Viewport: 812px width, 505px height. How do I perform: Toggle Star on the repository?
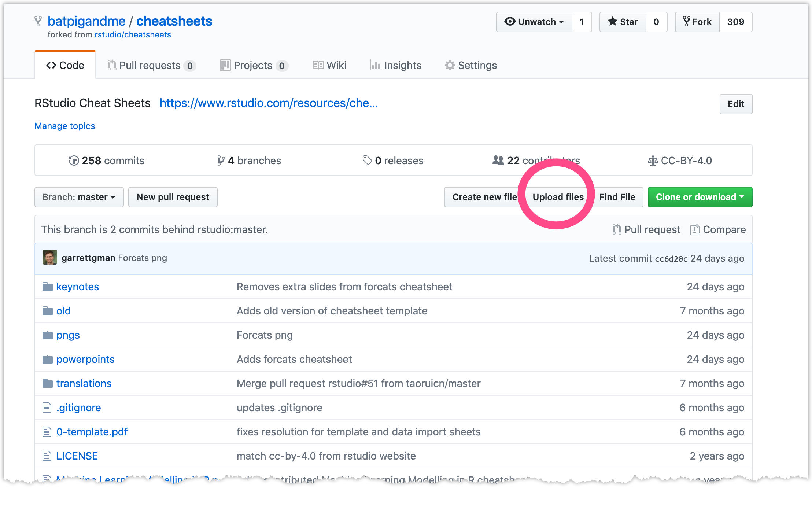(623, 22)
